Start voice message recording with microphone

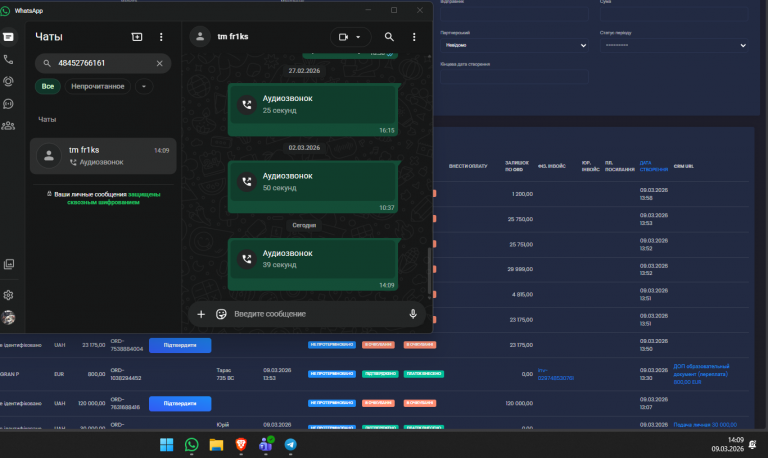coord(413,314)
